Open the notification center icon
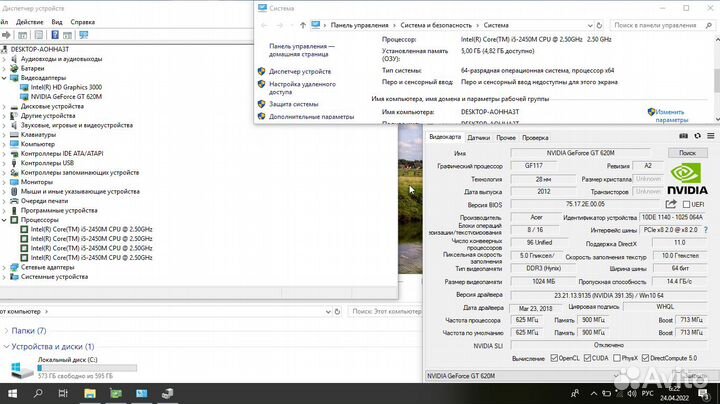Image resolution: width=720 pixels, height=404 pixels. [703, 393]
